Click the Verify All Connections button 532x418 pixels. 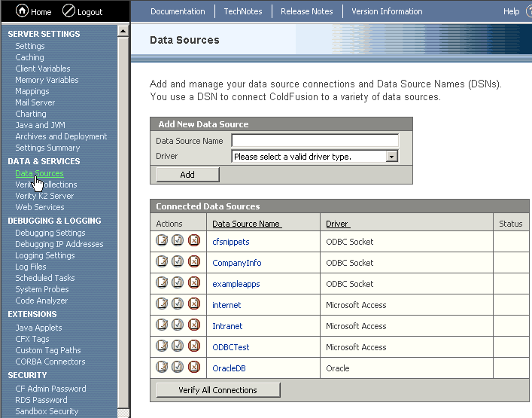[218, 390]
